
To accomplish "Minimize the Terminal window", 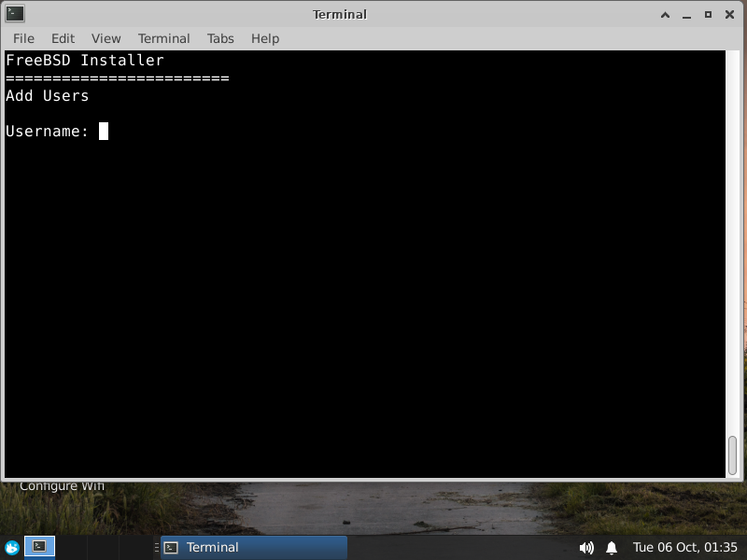I will tap(686, 15).
